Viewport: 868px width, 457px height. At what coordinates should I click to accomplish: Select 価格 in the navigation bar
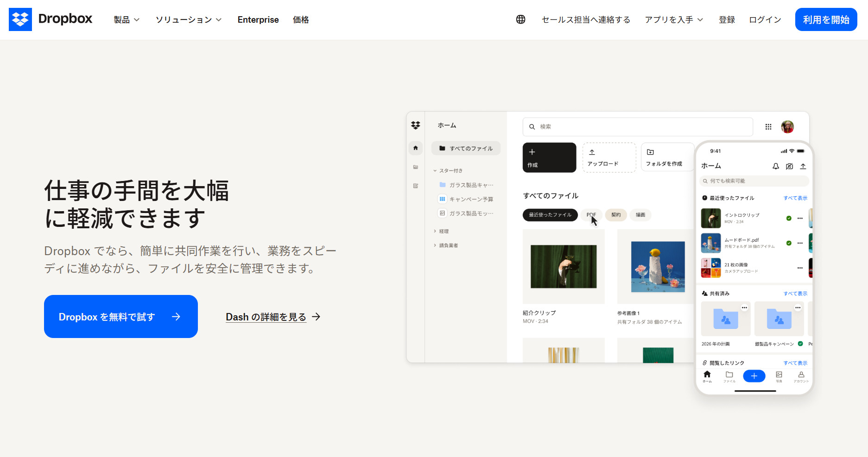301,19
